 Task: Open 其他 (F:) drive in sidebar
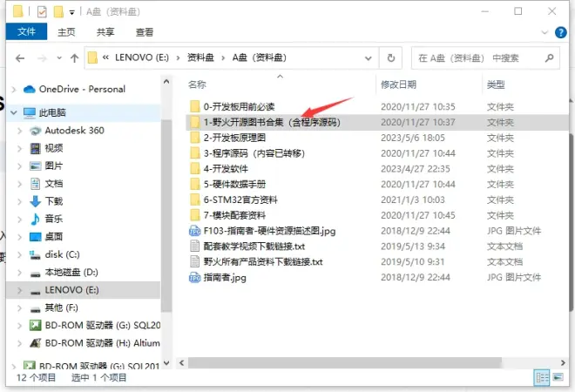pos(61,308)
